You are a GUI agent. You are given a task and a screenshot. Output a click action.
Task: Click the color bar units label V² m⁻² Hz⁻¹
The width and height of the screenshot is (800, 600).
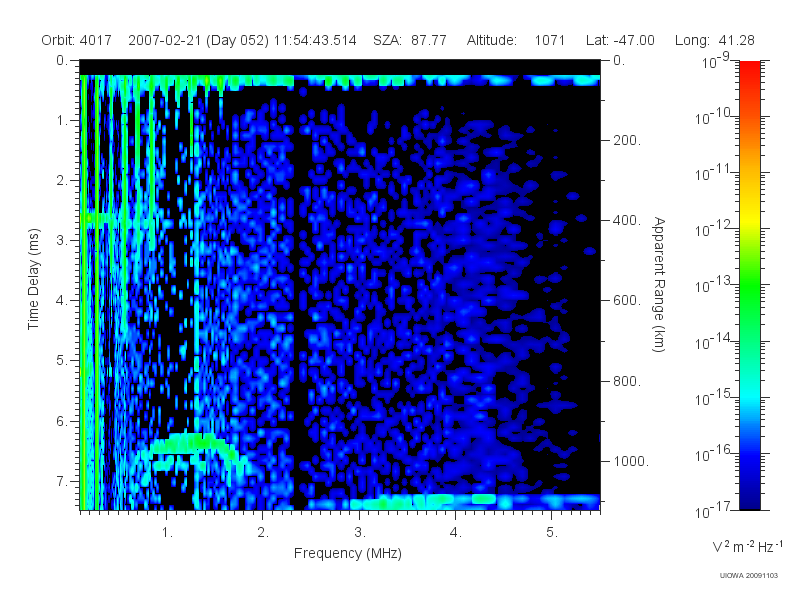click(x=747, y=546)
